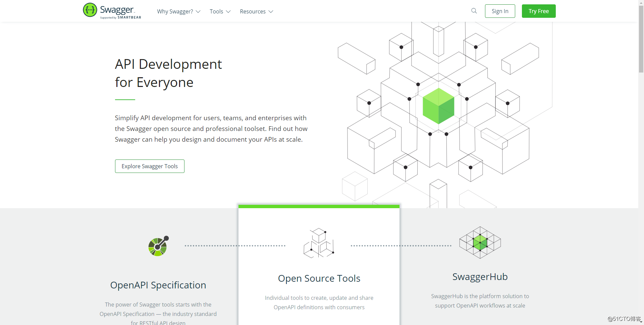
Task: Click the Explore Swagger Tools button
Action: (x=150, y=166)
